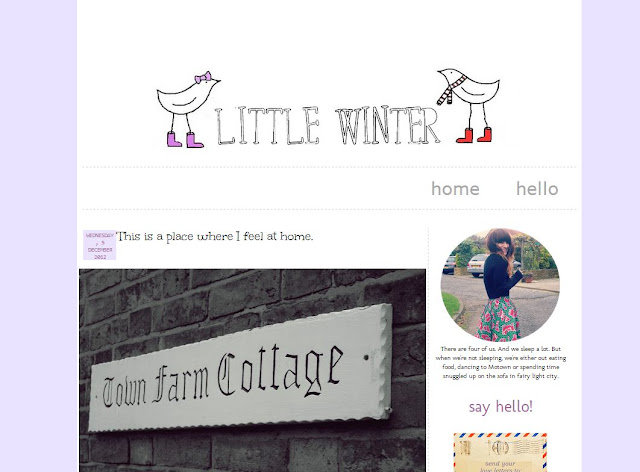Click the left bird with purple bow
The height and width of the screenshot is (472, 640).
click(186, 109)
